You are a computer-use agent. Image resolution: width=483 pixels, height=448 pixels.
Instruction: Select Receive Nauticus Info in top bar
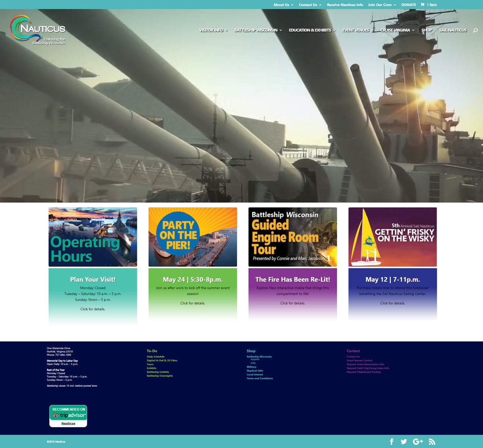[x=345, y=5]
